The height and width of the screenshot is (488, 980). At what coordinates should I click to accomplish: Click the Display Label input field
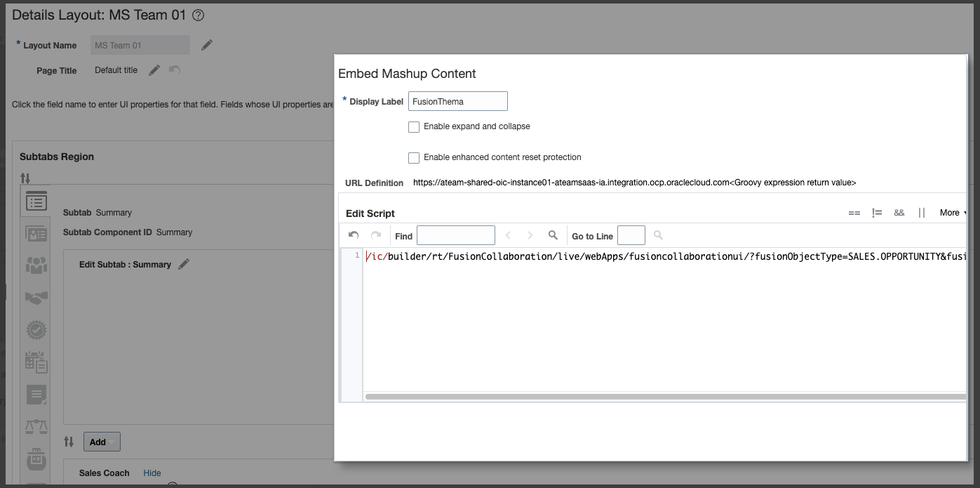point(457,101)
